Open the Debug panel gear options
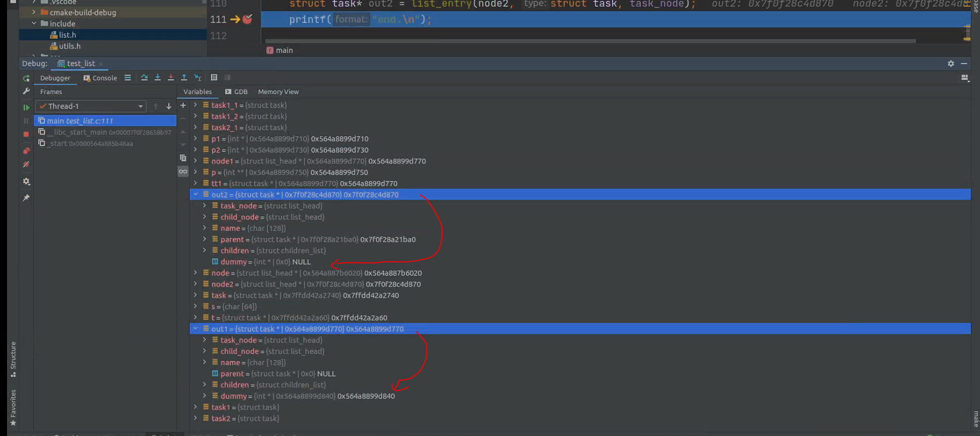 click(951, 63)
